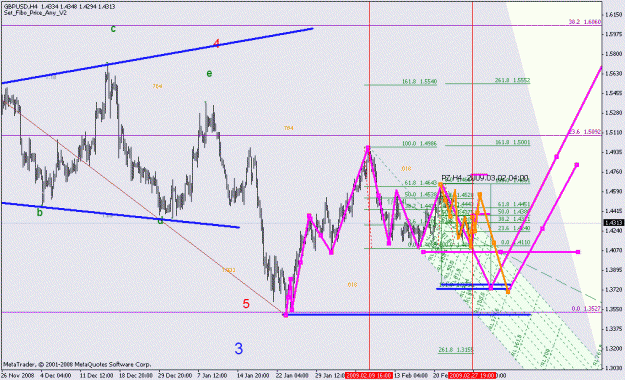The image size is (625, 380).
Task: Click the purple 0.0 1.3527 level label
Action: pyautogui.click(x=586, y=309)
